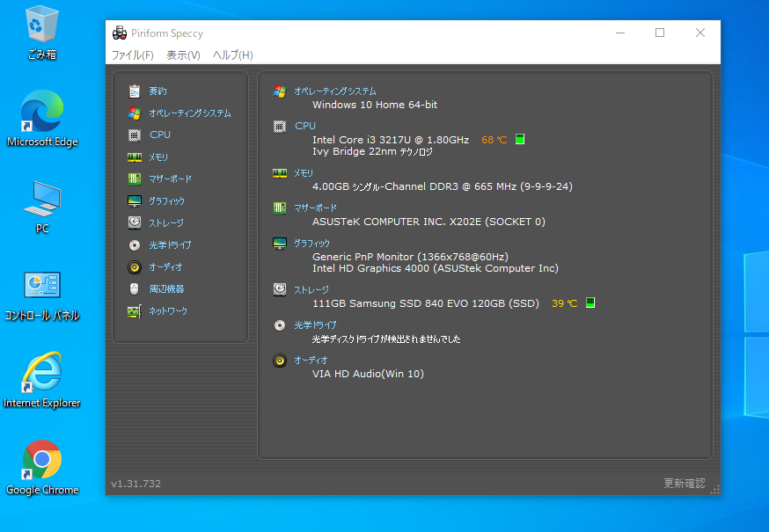Click the SSD temperature 39 ℃ value
Viewport: 769px width, 532px height.
click(565, 303)
